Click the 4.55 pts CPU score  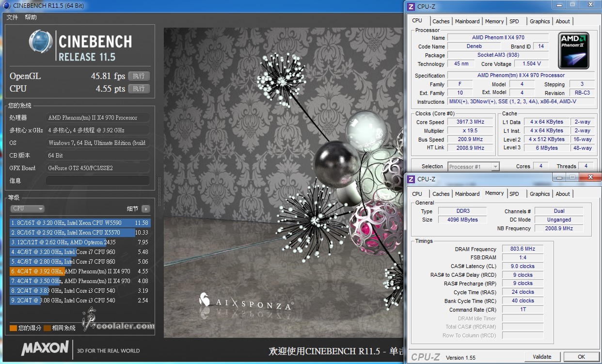(111, 89)
